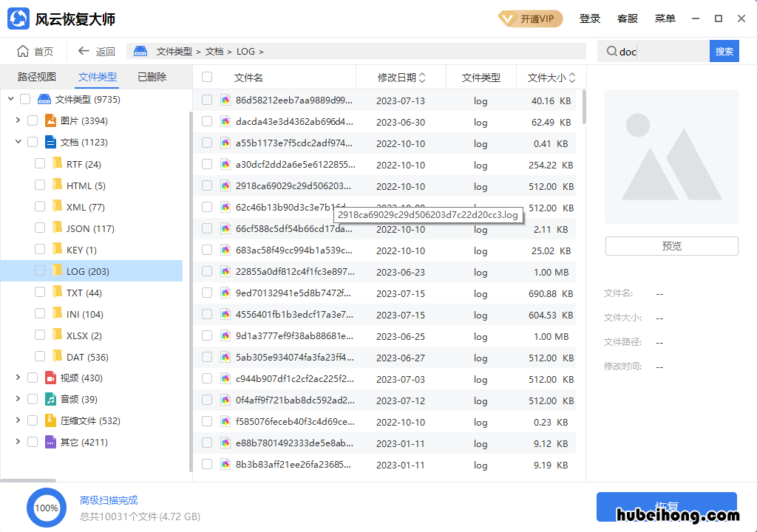Image resolution: width=757 pixels, height=532 pixels.
Task: Switch to the 文件类型 tab
Action: [x=98, y=77]
